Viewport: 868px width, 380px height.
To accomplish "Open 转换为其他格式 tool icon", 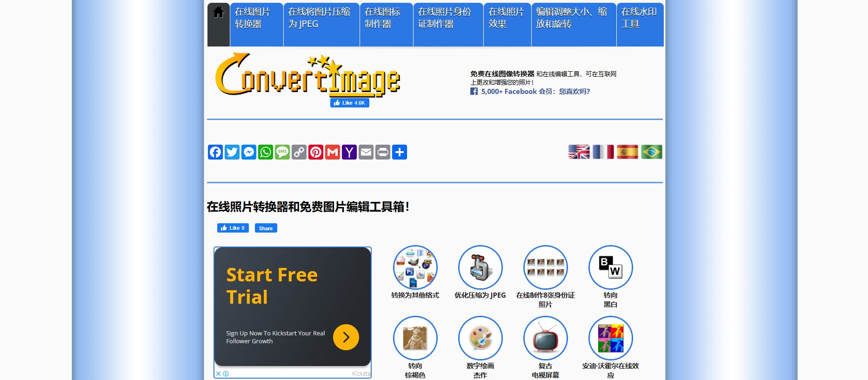I will (415, 267).
